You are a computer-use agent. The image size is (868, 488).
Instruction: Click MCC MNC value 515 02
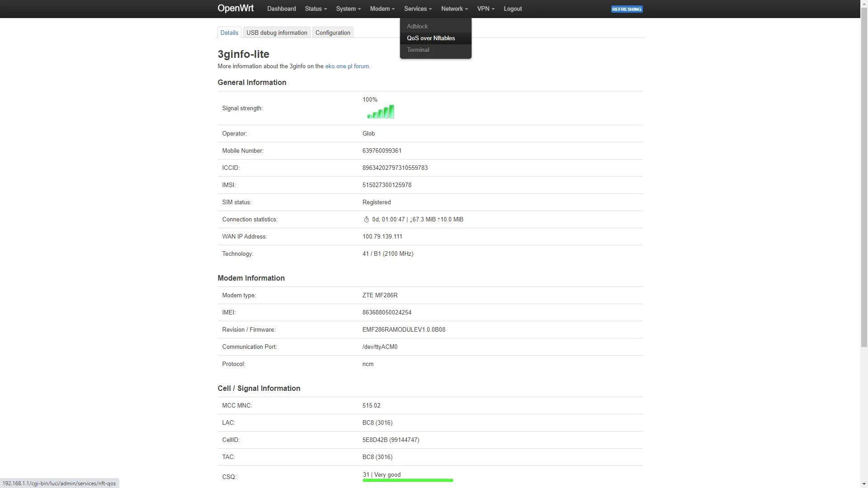click(371, 406)
